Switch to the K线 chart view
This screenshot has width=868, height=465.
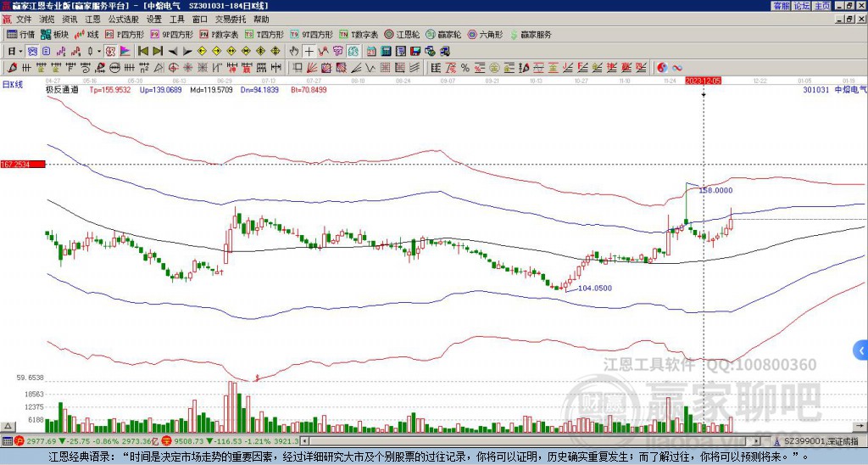tap(86, 34)
